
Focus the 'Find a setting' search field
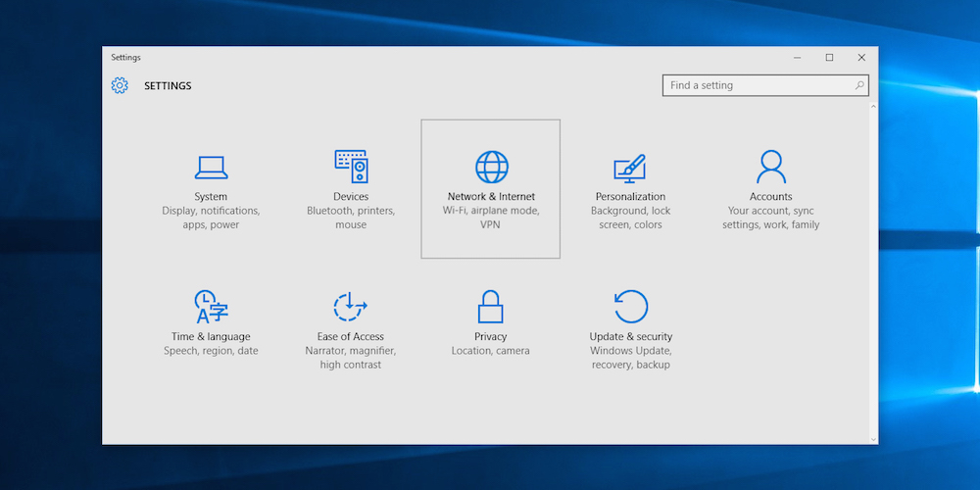(x=759, y=86)
